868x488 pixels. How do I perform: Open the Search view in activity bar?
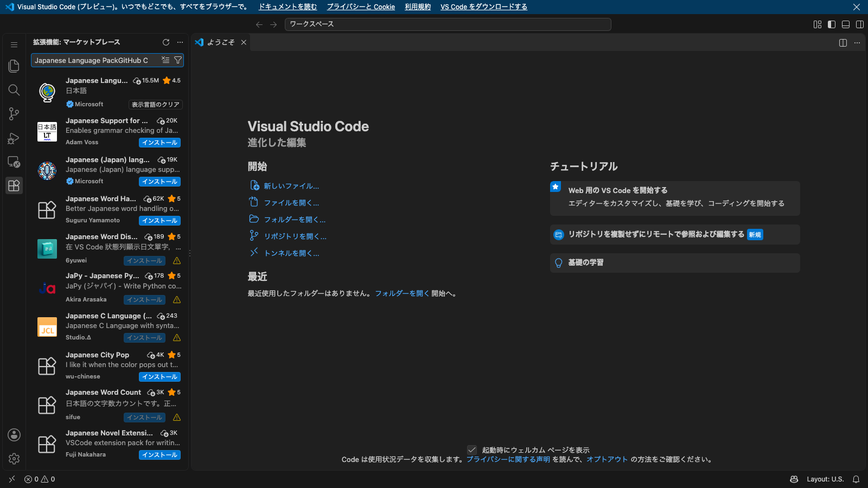tap(14, 90)
